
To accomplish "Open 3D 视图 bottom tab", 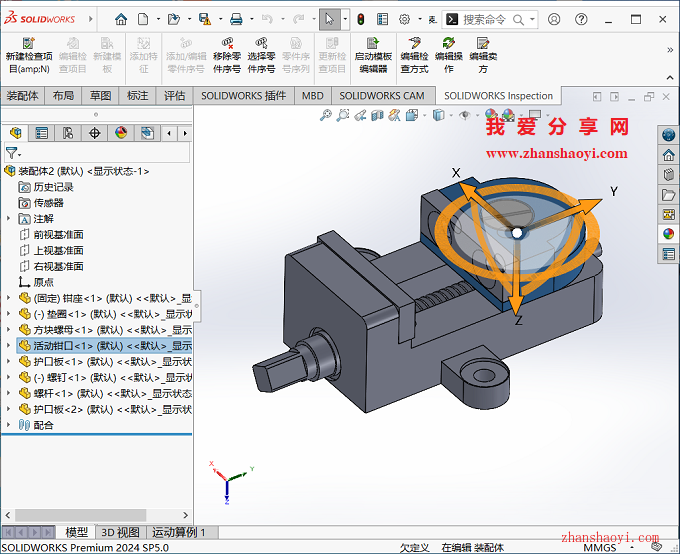I will pyautogui.click(x=120, y=532).
